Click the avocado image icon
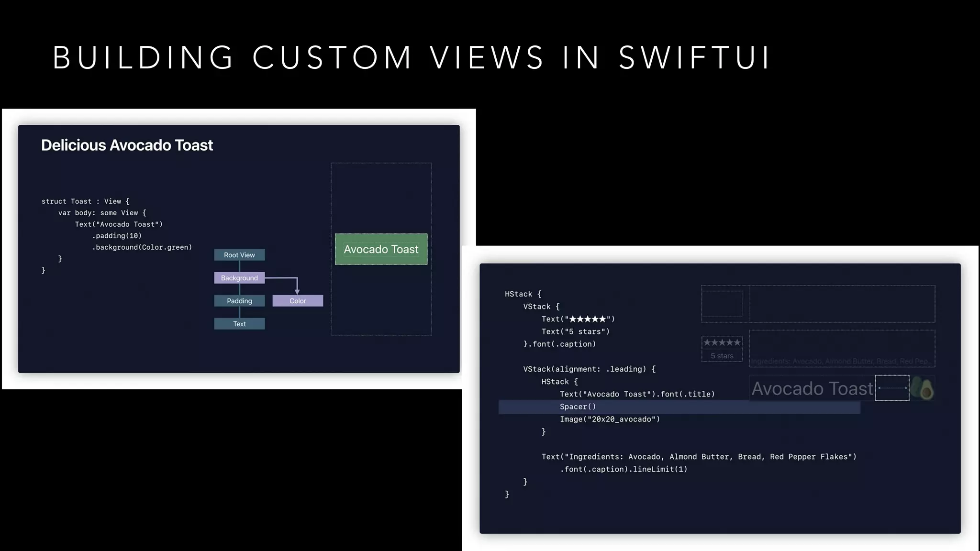Viewport: 980px width, 551px height. (923, 388)
